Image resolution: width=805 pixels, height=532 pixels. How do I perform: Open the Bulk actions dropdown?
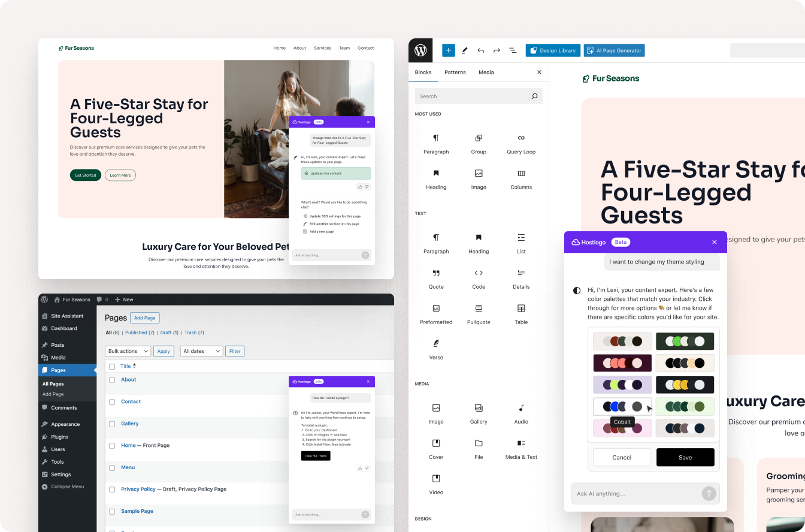pos(128,351)
